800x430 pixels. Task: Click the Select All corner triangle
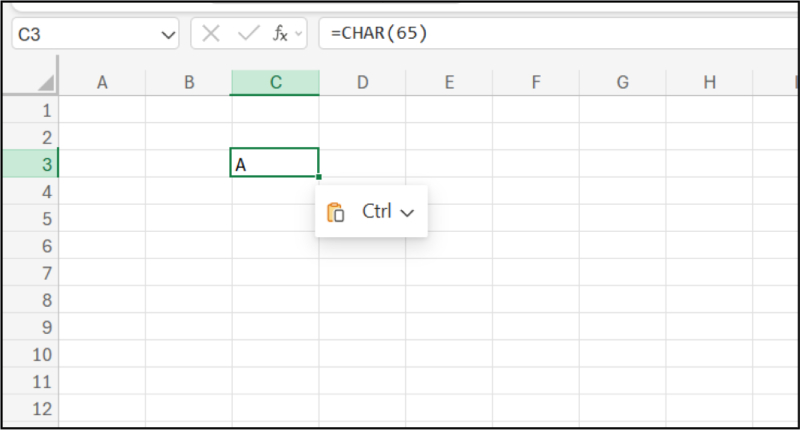45,83
